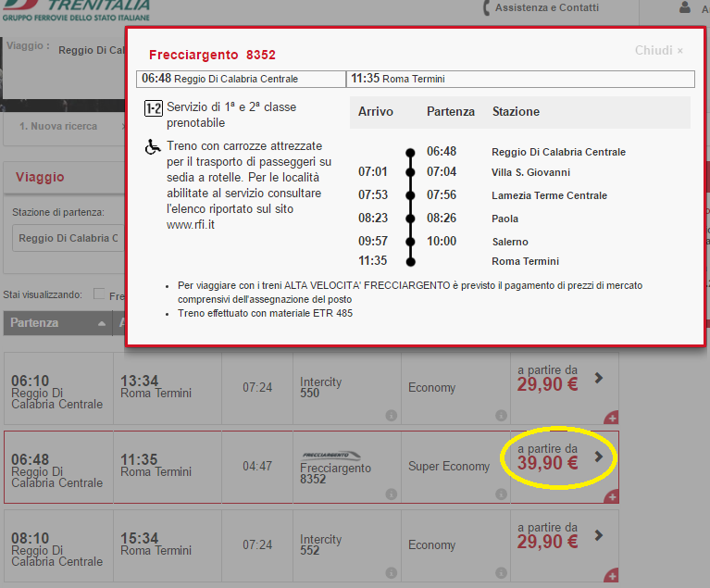Image resolution: width=710 pixels, height=588 pixels.
Task: Click red plus icon on 08:10 train row
Action: [x=611, y=576]
